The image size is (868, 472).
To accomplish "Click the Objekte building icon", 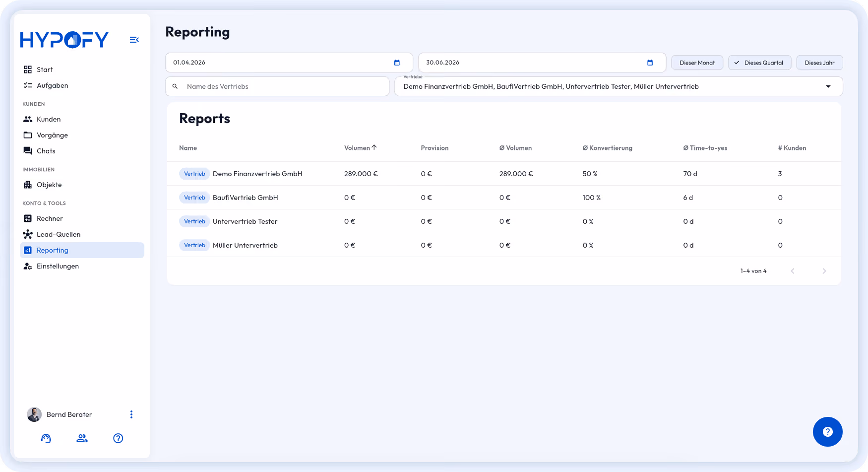I will 28,185.
